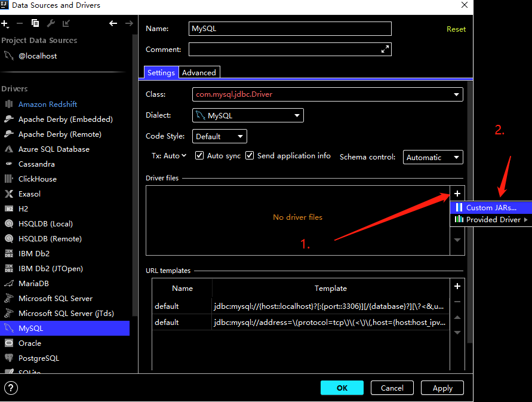The height and width of the screenshot is (402, 532).
Task: Expand Provided Driver submenu
Action: click(x=491, y=220)
